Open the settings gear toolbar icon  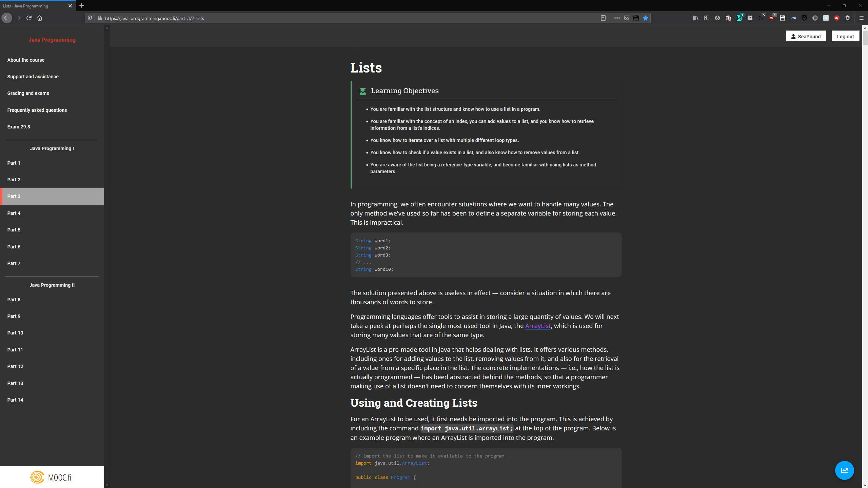848,18
